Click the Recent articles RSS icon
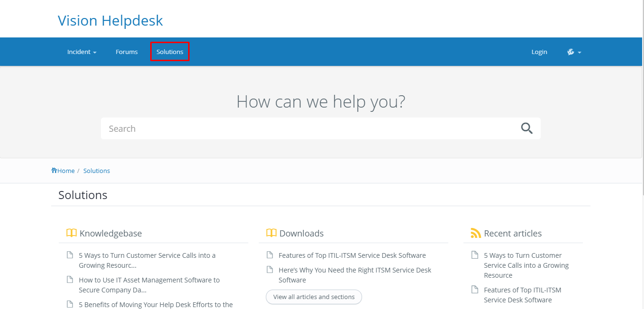Screen dimensions: 644x309 [x=476, y=233]
